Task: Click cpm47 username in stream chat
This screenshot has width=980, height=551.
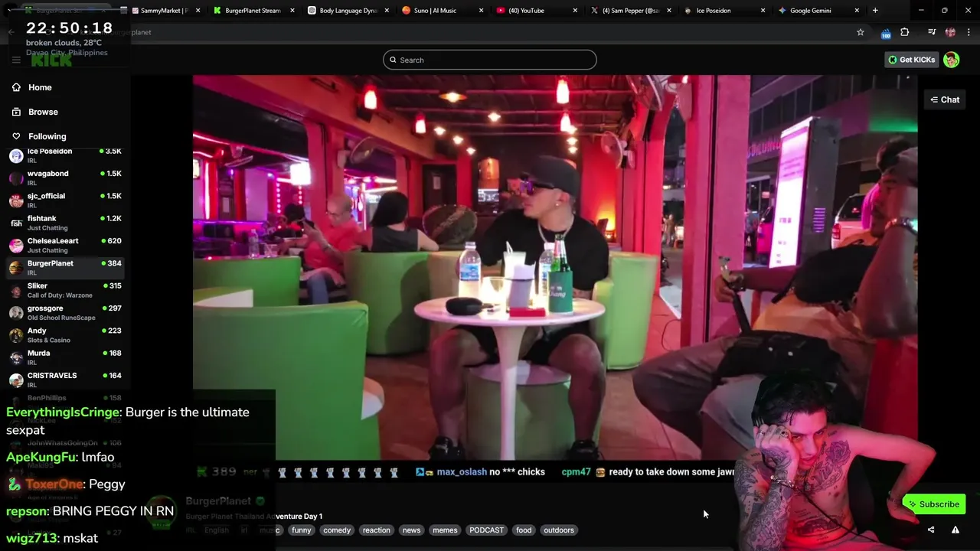Action: pyautogui.click(x=576, y=472)
